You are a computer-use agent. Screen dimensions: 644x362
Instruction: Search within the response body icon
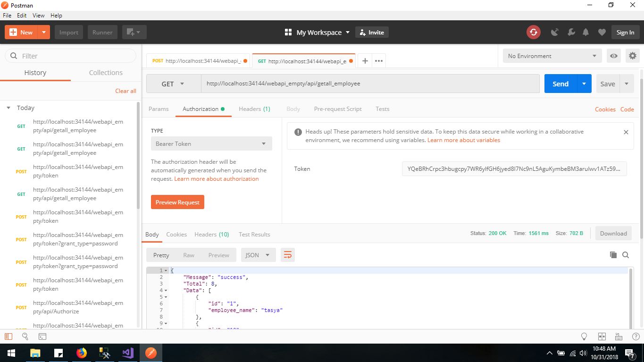coord(626,255)
